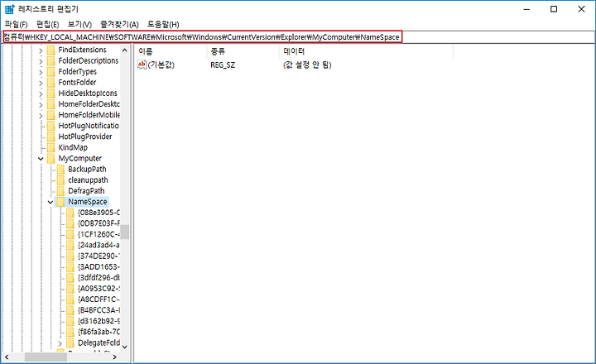This screenshot has width=596, height=364.
Task: Select the {A0953C92 subkey
Action: click(x=99, y=289)
